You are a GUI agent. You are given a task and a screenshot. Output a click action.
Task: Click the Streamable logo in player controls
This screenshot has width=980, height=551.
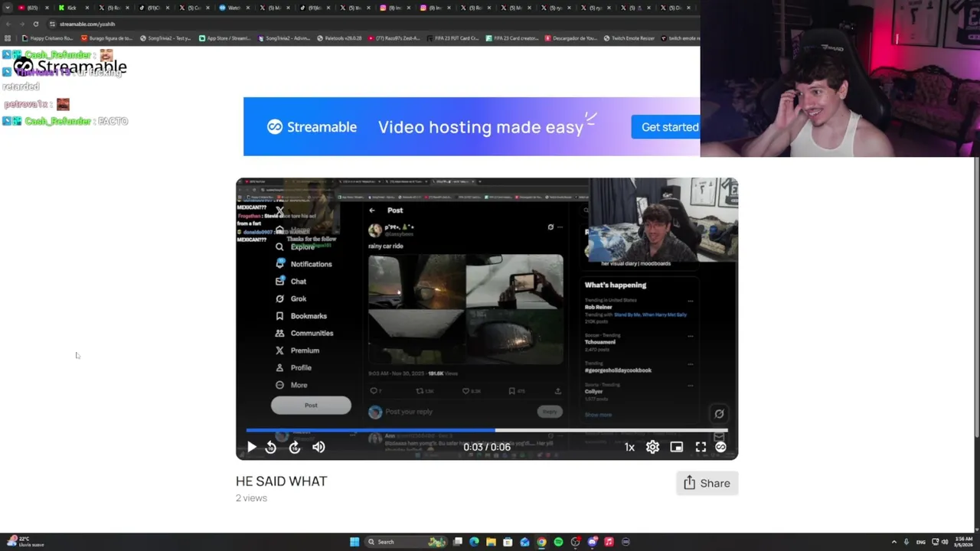pos(720,447)
